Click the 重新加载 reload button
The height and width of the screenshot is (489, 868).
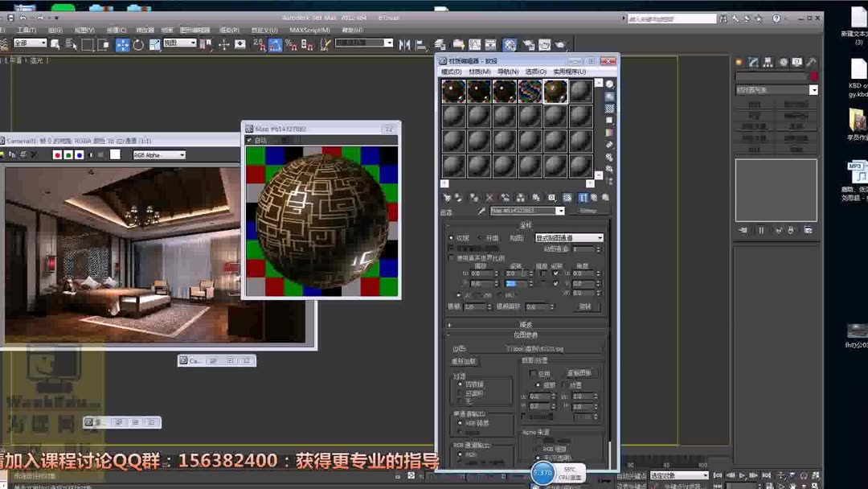[x=465, y=361]
